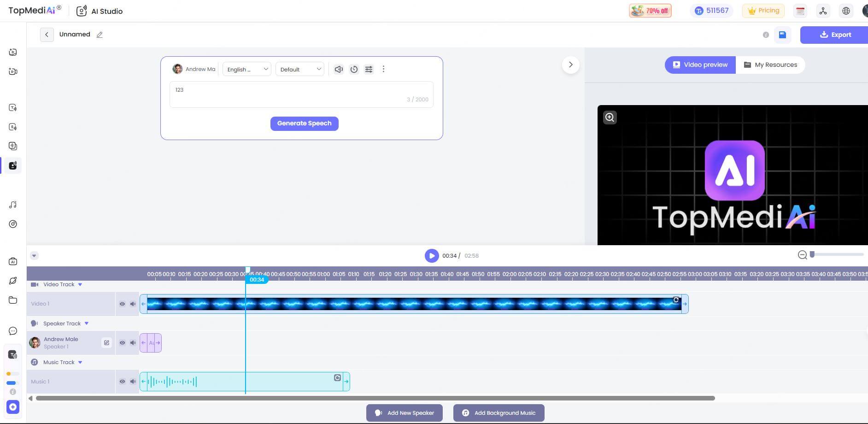
Task: Collapse the Speaker Track section
Action: [87, 324]
